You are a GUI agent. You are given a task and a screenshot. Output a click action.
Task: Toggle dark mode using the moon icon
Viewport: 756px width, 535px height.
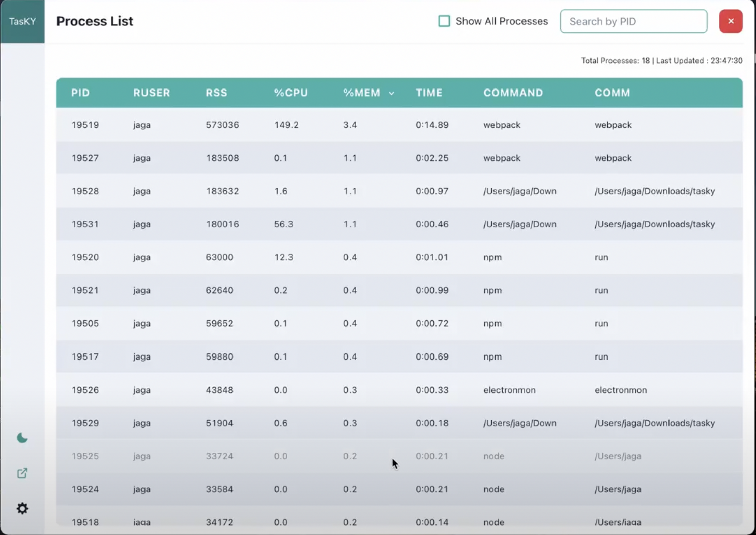click(22, 437)
